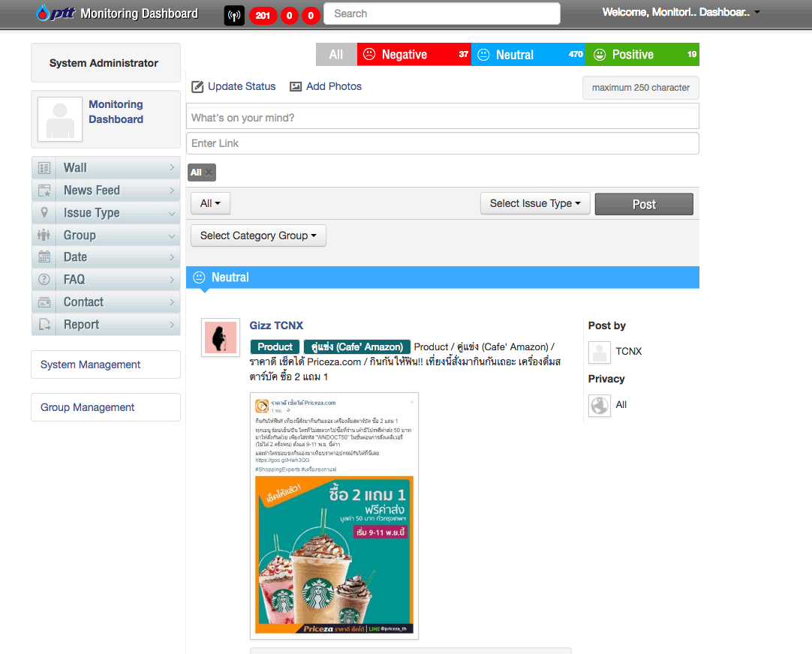Click the Monitoring Dashboard header title
812x654 pixels.
[139, 13]
